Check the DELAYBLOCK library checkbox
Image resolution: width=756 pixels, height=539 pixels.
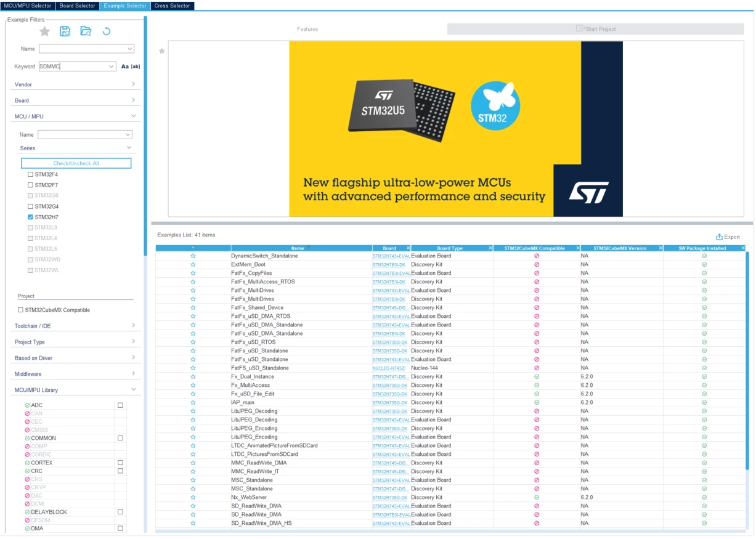[120, 512]
